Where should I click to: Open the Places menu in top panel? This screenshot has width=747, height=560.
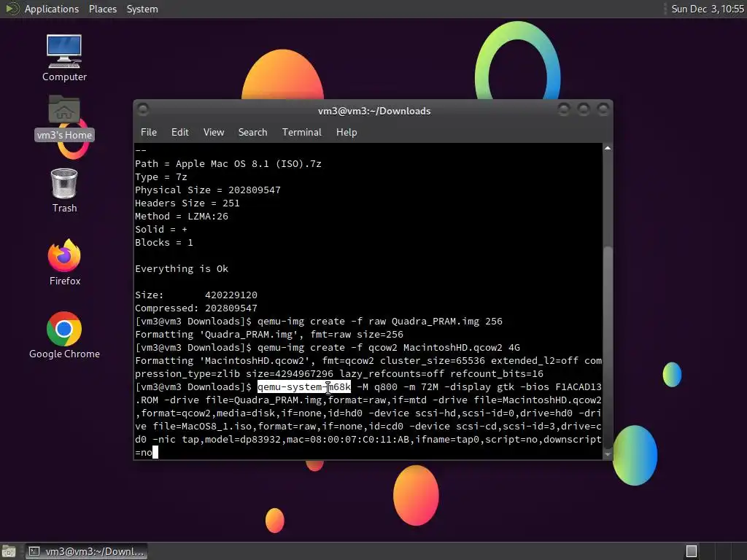(x=102, y=9)
